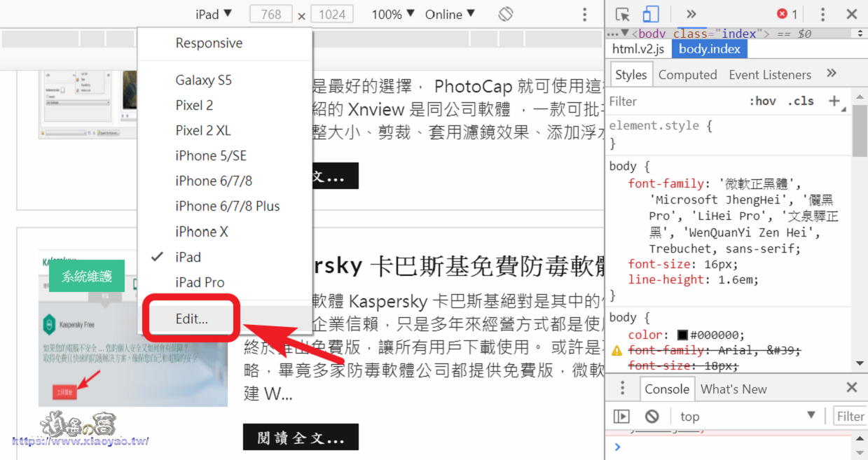Switch to the Styles tab
Screen dimensions: 868x460
(631, 75)
